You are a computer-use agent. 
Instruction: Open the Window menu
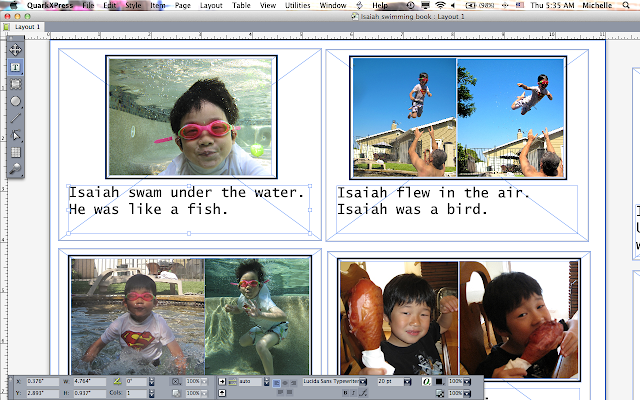click(x=333, y=5)
